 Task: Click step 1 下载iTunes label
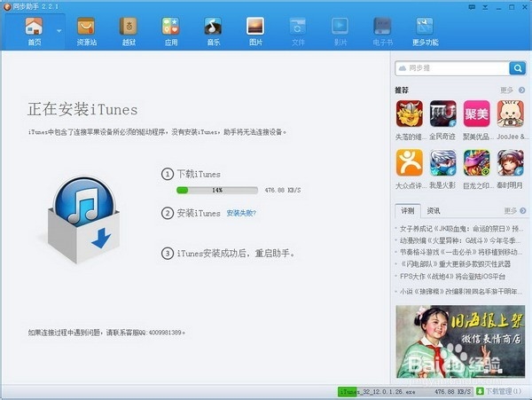[x=199, y=174]
